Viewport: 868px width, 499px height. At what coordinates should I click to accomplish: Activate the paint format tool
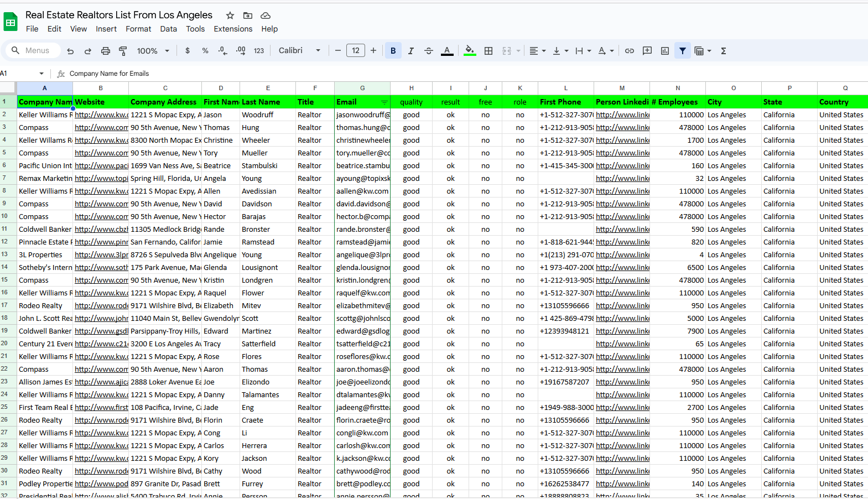tap(123, 51)
